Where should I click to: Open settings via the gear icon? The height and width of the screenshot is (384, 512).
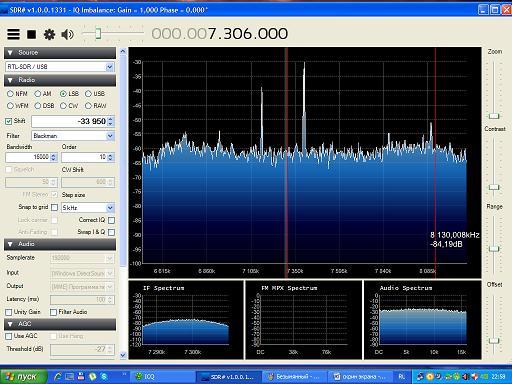click(49, 34)
